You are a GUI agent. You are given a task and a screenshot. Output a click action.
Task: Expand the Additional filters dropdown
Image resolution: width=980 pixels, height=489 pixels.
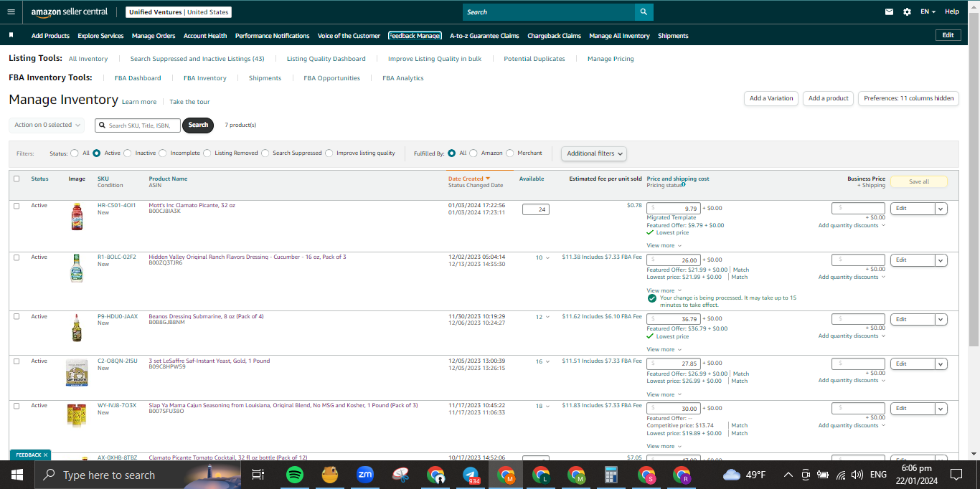[593, 153]
